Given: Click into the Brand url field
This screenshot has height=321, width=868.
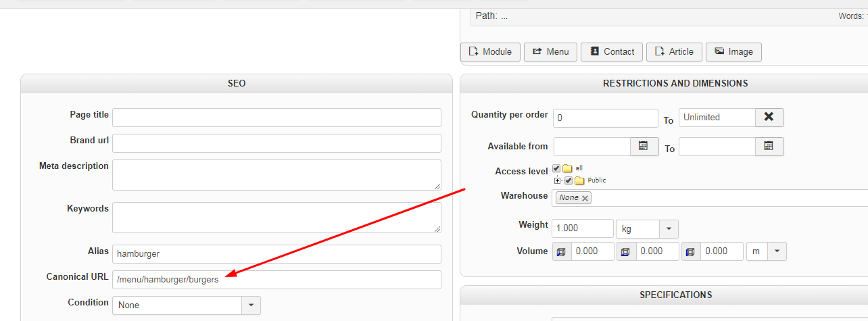Looking at the screenshot, I should tap(276, 143).
